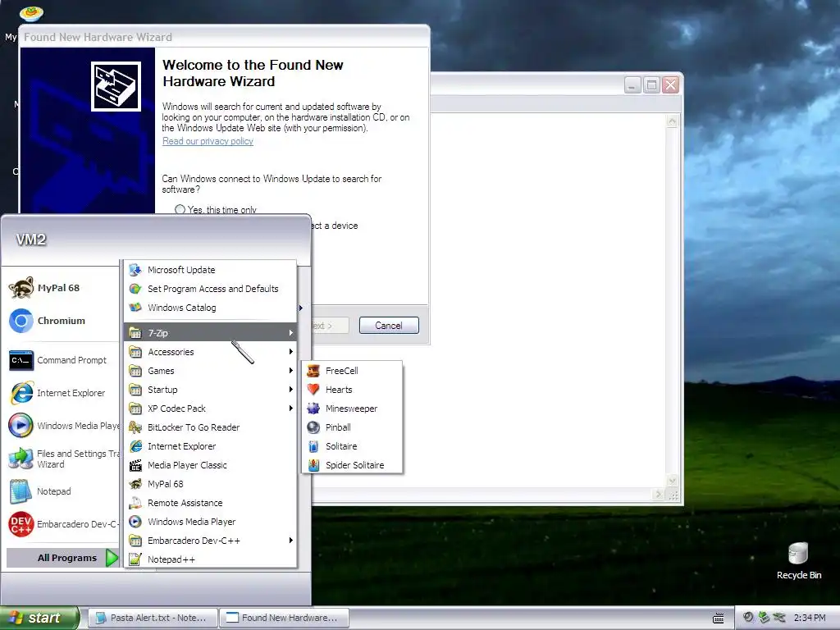
Task: Open the Windows Catalog icon
Action: tap(135, 308)
